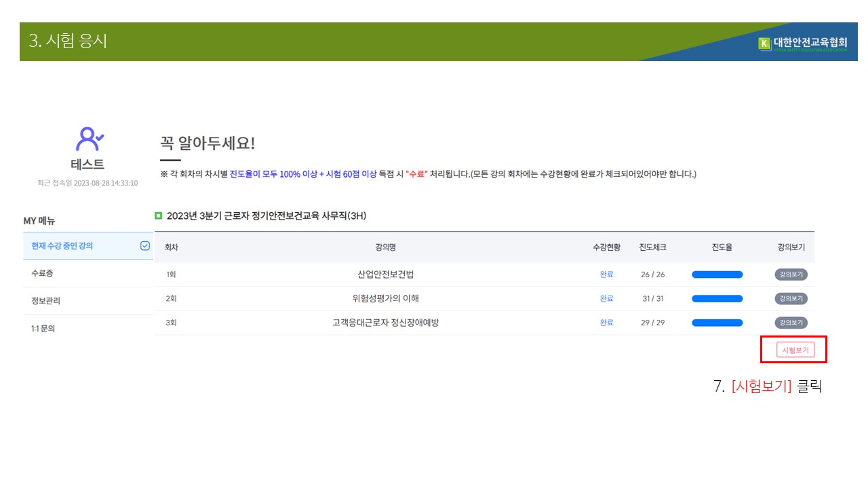Click the user profile avatar icon
Viewport: 868px width, 488px height.
tap(90, 138)
